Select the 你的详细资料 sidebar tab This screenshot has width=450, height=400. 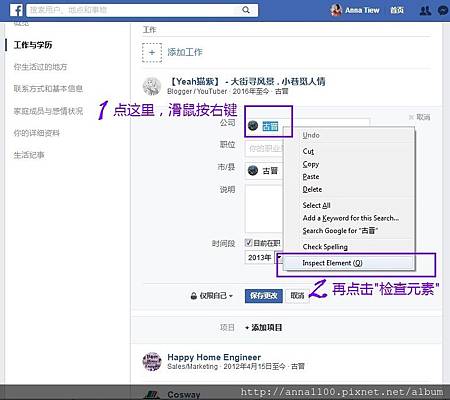pos(37,133)
